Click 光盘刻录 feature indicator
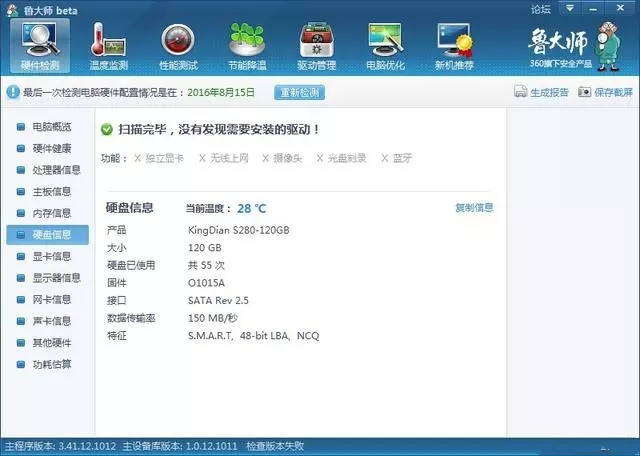Image resolution: width=640 pixels, height=456 pixels. 341,158
